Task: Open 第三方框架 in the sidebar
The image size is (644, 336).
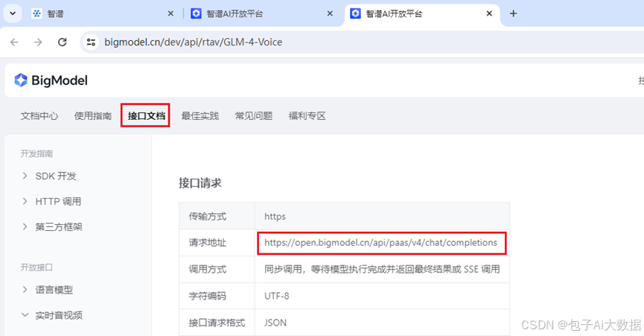Action: click(59, 226)
